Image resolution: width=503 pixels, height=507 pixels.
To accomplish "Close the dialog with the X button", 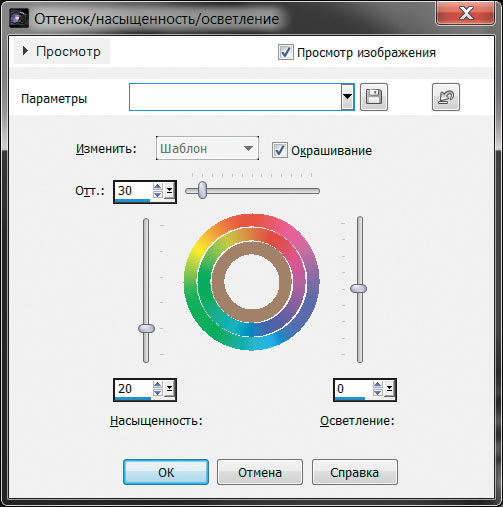I will coord(466,14).
